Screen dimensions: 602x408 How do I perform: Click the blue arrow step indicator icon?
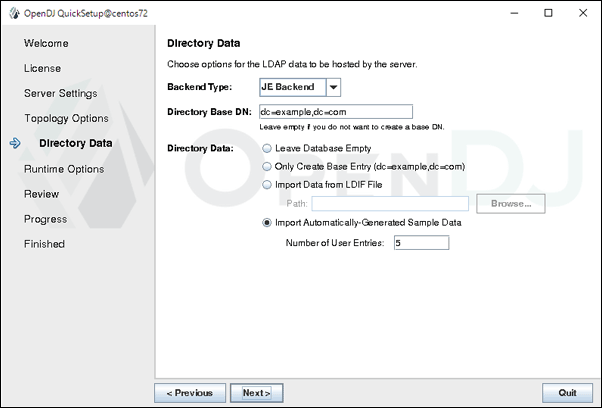tap(15, 143)
